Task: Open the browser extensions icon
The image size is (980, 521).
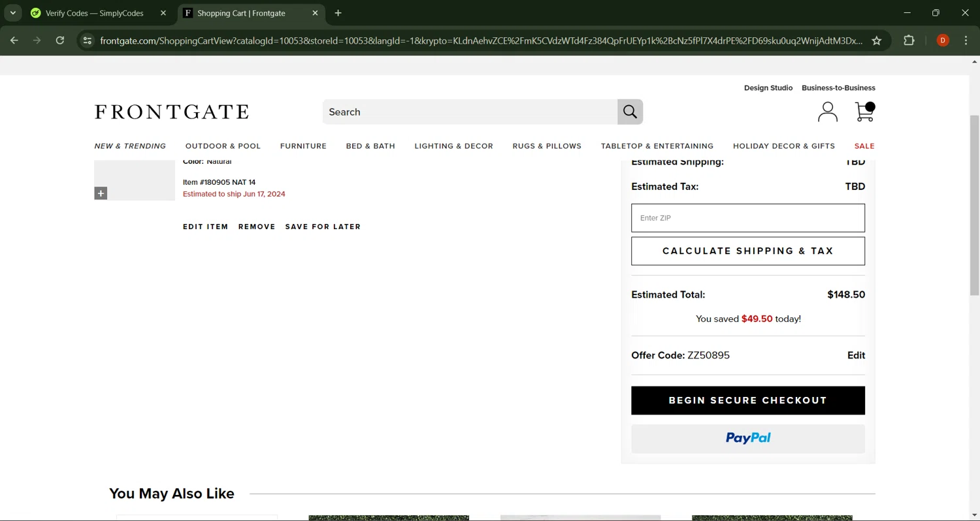Action: pos(909,40)
